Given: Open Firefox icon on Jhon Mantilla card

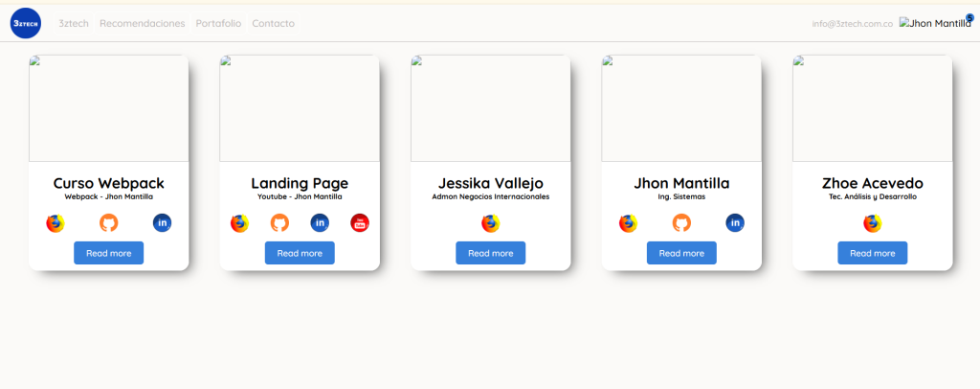Looking at the screenshot, I should tap(628, 223).
